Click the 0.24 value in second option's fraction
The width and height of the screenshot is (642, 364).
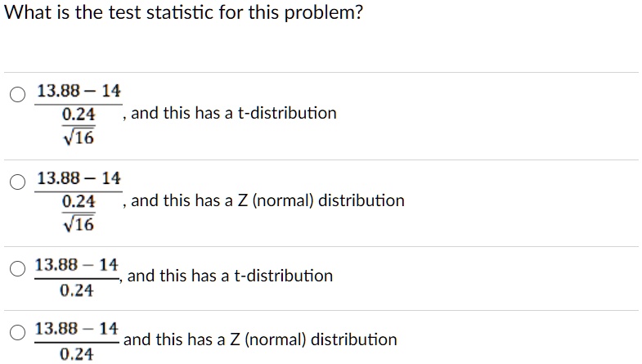click(x=79, y=201)
